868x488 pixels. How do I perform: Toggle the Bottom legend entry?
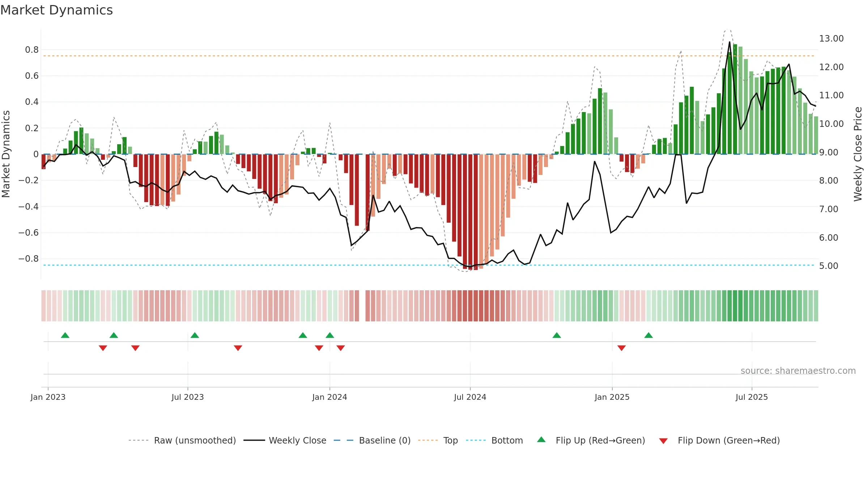[x=494, y=440]
